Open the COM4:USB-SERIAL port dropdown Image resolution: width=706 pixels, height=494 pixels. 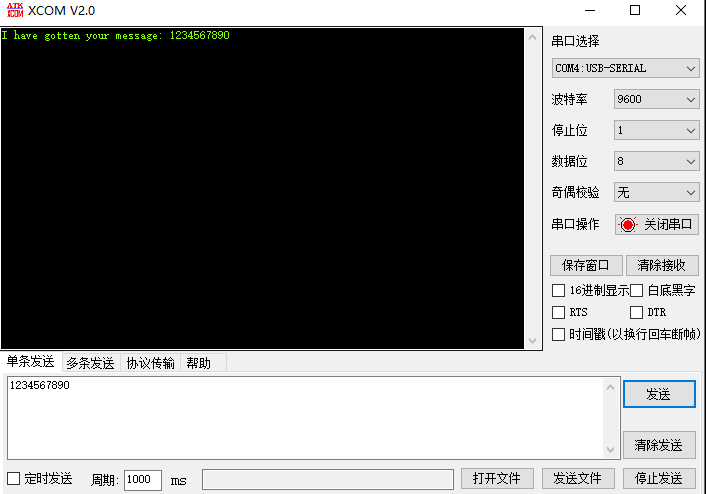(x=625, y=68)
